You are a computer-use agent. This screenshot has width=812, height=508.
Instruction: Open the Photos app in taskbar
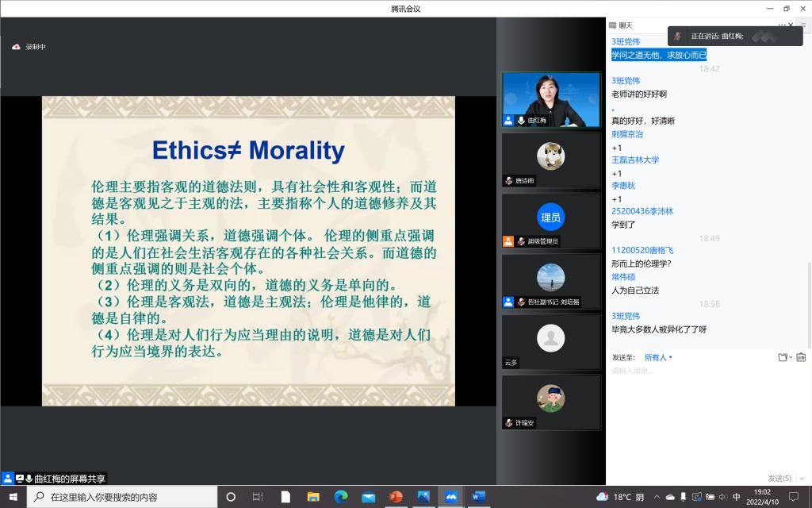[x=423, y=497]
